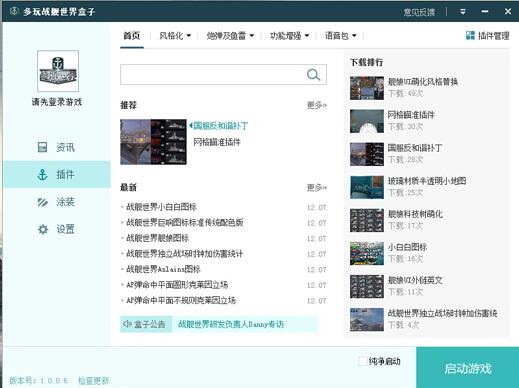Click the game logo avatar image
Screen dimensions: 519x388
point(58,71)
